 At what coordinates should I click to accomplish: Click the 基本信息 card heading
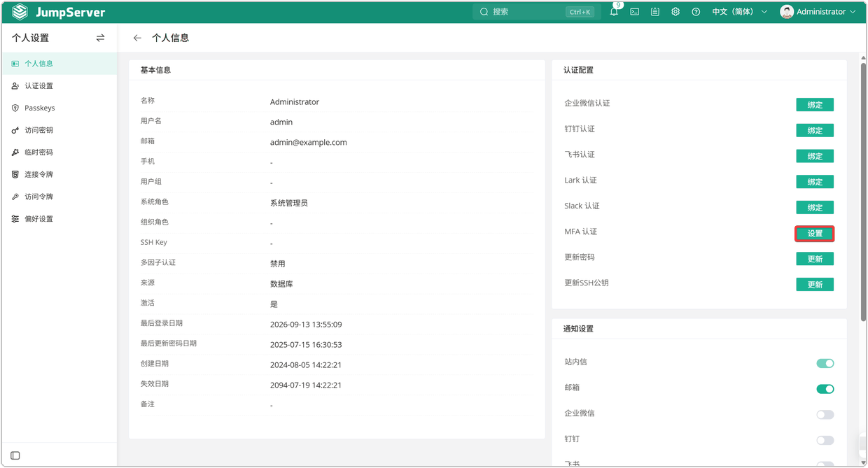pyautogui.click(x=155, y=70)
